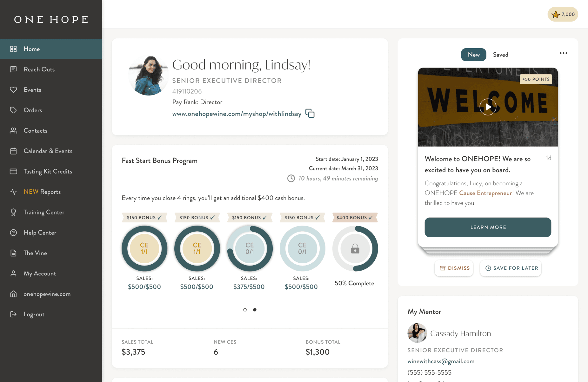Open Tasting Kit Credits card icon
The height and width of the screenshot is (382, 588).
[x=13, y=171]
